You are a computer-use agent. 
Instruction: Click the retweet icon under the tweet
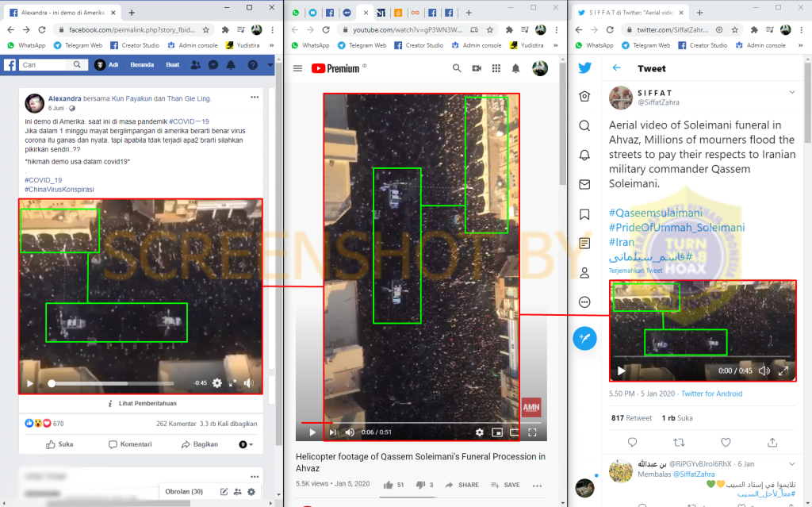(679, 442)
